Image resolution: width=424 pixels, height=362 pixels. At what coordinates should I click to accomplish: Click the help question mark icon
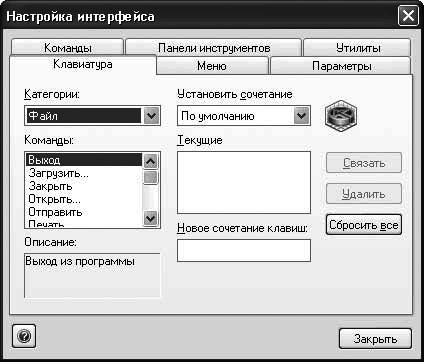(24, 336)
